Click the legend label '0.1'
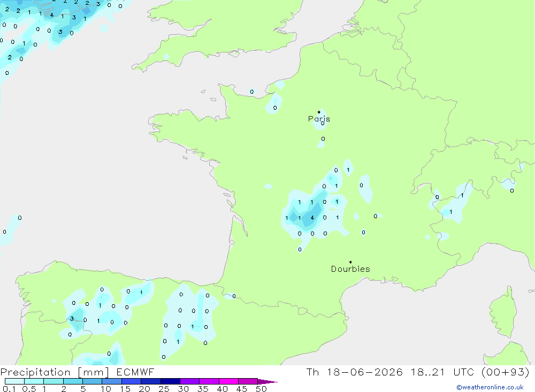 tap(9, 389)
